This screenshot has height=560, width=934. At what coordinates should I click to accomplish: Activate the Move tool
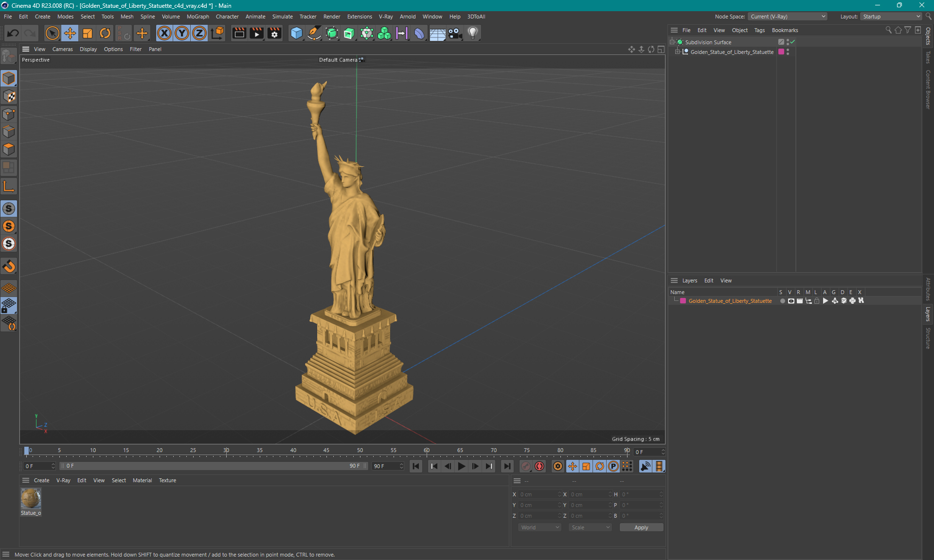click(x=70, y=33)
